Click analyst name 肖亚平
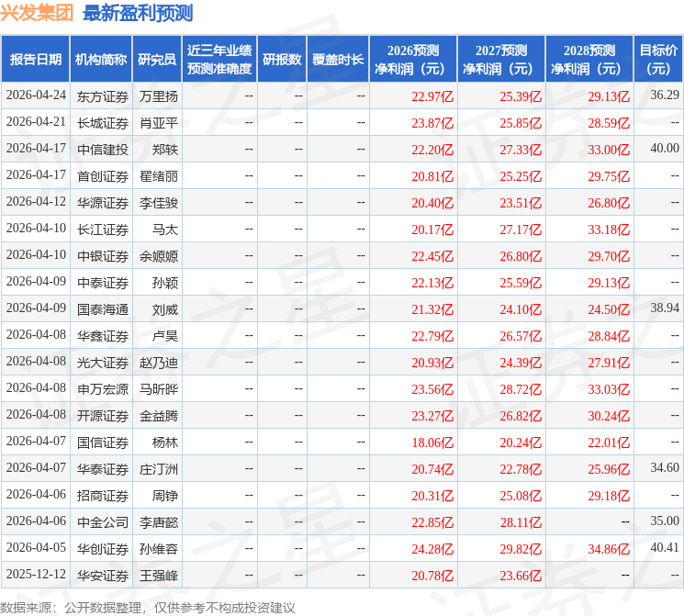684x616 pixels. [x=158, y=123]
